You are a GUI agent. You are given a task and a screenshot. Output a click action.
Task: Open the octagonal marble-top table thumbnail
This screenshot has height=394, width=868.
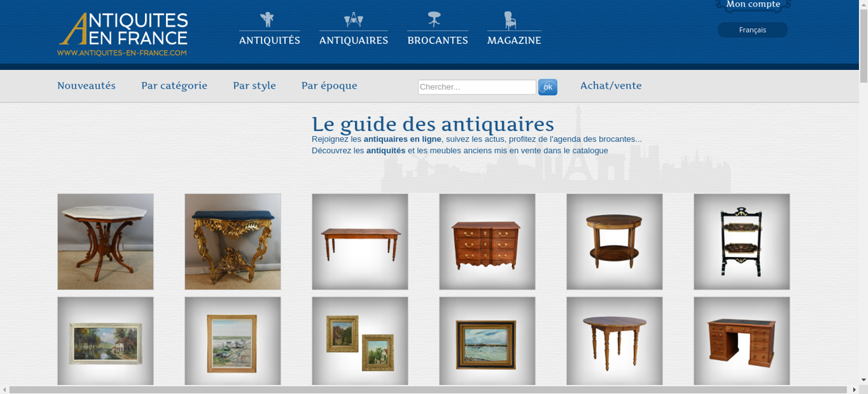105,242
